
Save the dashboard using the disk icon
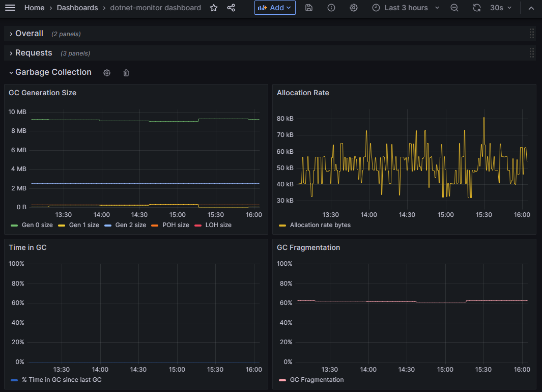click(x=309, y=8)
